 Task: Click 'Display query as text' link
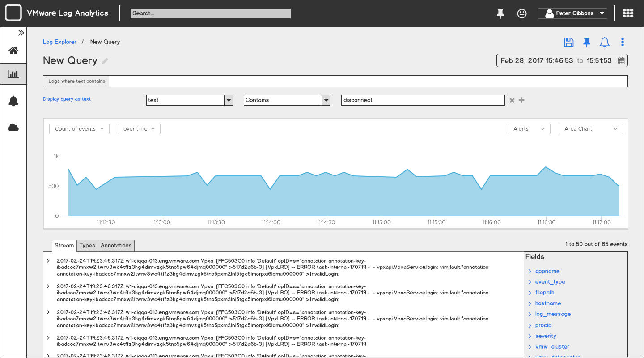tap(67, 99)
